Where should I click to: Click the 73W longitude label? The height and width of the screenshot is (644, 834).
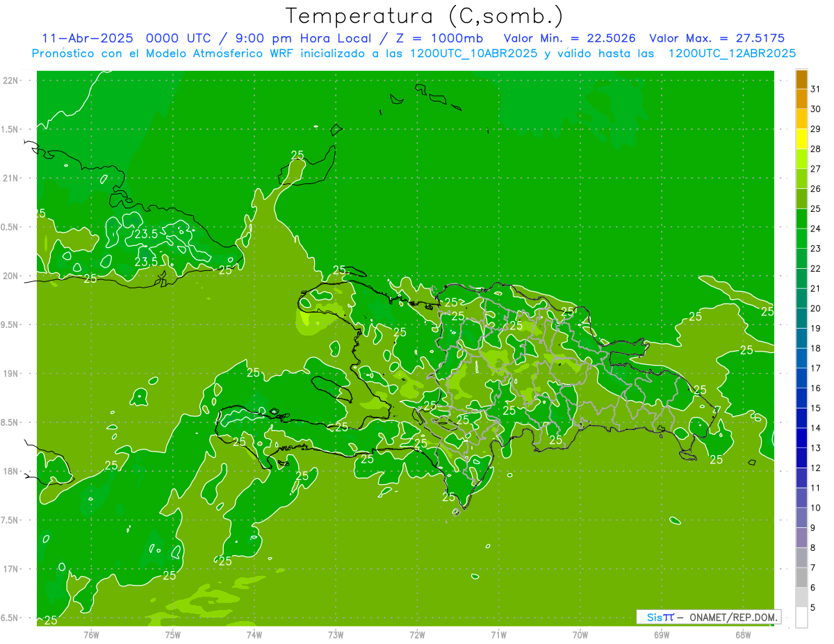coord(336,634)
